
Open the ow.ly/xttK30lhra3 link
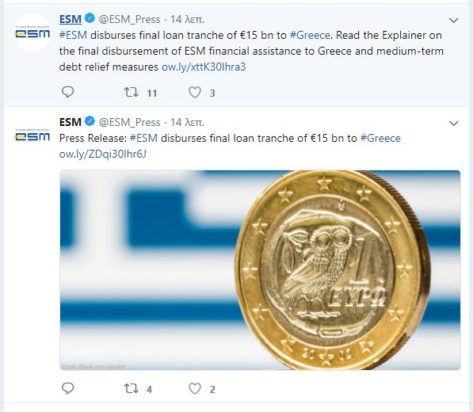(203, 67)
